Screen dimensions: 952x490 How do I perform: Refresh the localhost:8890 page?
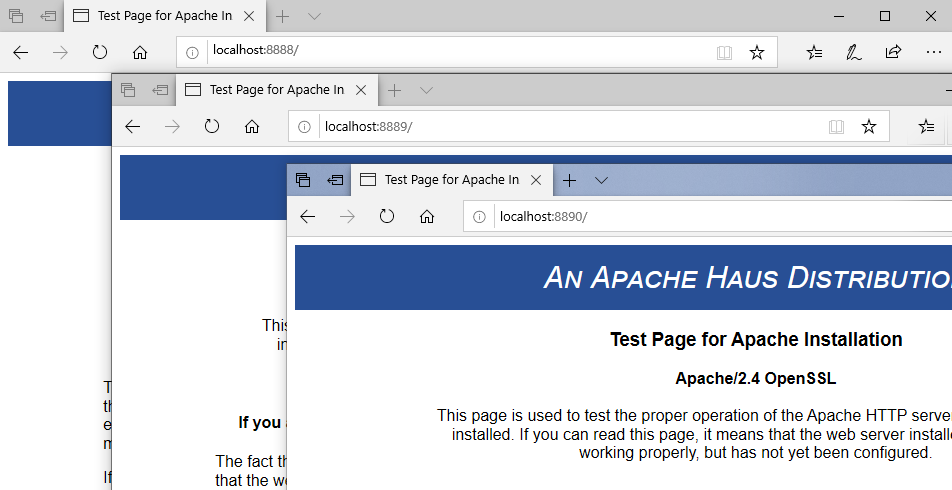coord(386,216)
